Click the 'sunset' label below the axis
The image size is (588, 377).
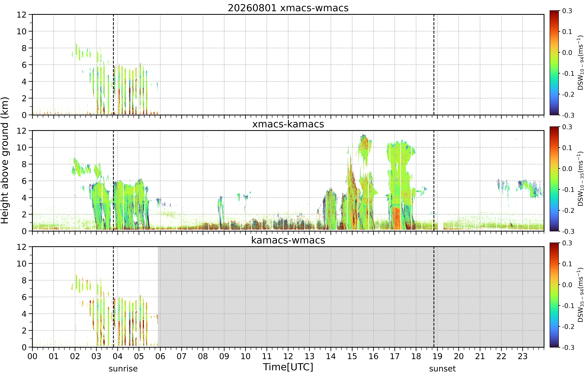coord(442,368)
